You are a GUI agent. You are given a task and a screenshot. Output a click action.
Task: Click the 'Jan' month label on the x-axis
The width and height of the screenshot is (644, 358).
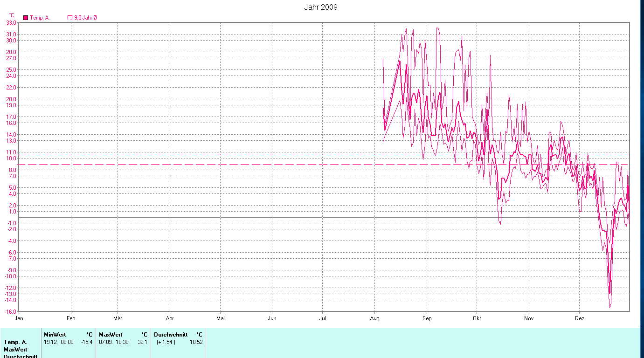coord(19,318)
